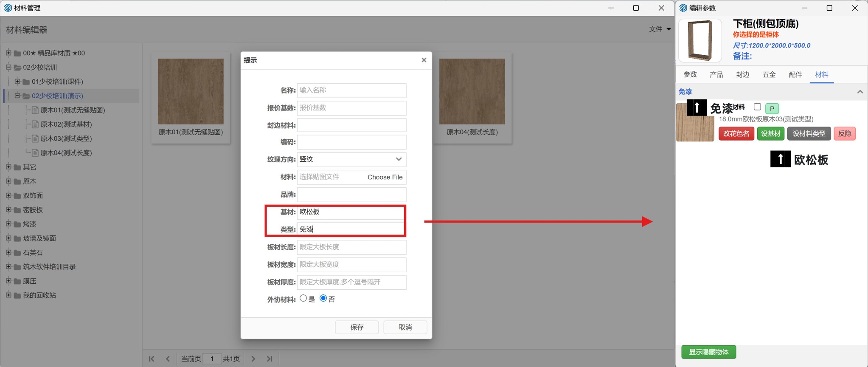Click the green P badge beside the checkbox
Viewport: 868px width, 367px height.
pos(772,108)
